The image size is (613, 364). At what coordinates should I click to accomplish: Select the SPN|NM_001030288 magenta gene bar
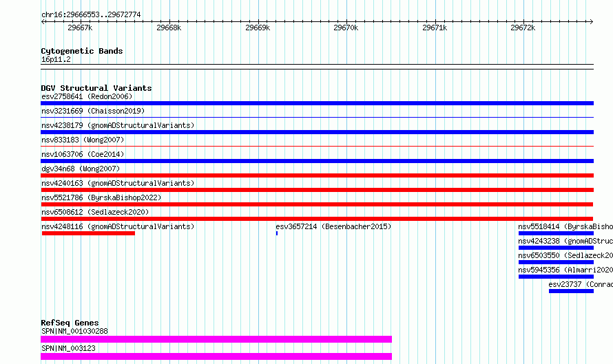click(x=216, y=339)
